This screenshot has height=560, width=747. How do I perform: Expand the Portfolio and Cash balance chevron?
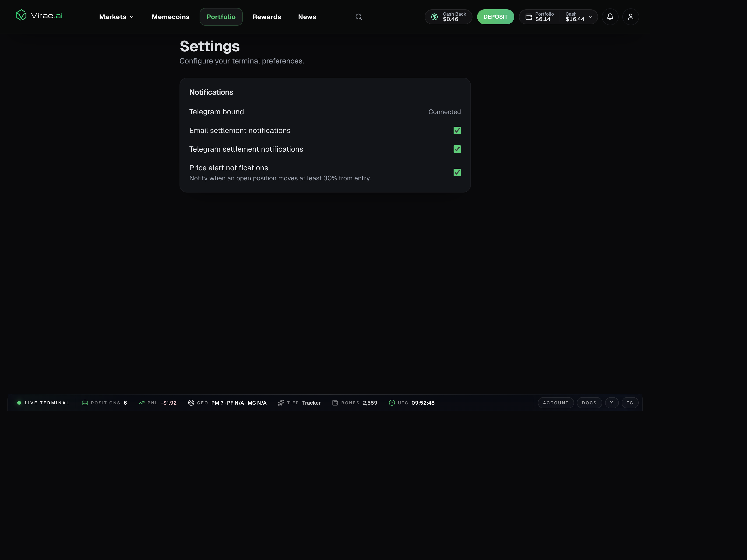tap(590, 17)
